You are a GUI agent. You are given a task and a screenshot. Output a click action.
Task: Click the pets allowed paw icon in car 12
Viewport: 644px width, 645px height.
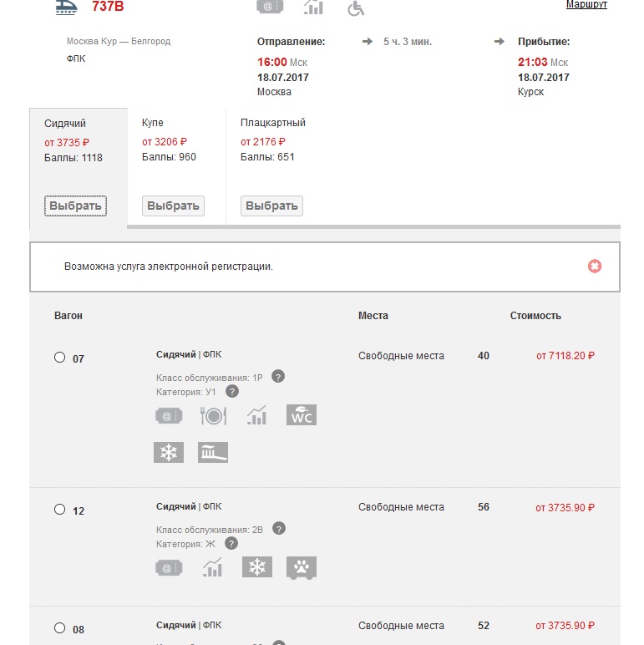coord(302,568)
